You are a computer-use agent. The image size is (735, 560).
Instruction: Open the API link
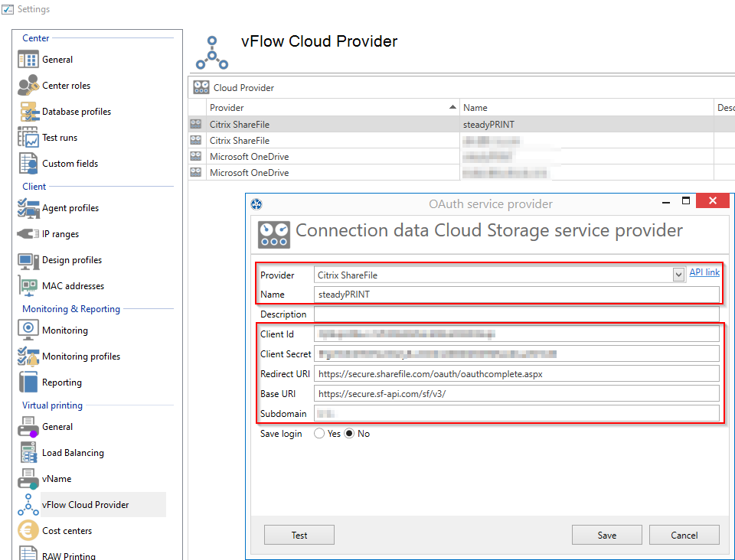[x=704, y=272]
